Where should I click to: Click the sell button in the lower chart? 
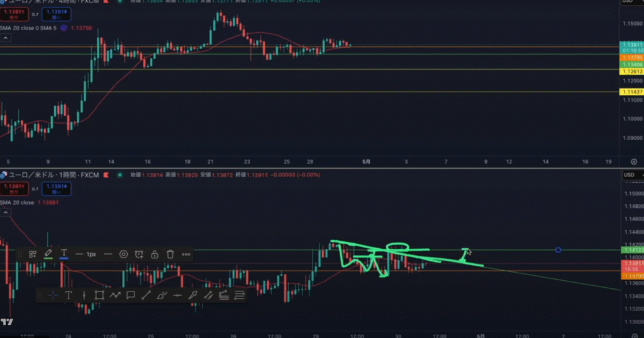point(14,188)
